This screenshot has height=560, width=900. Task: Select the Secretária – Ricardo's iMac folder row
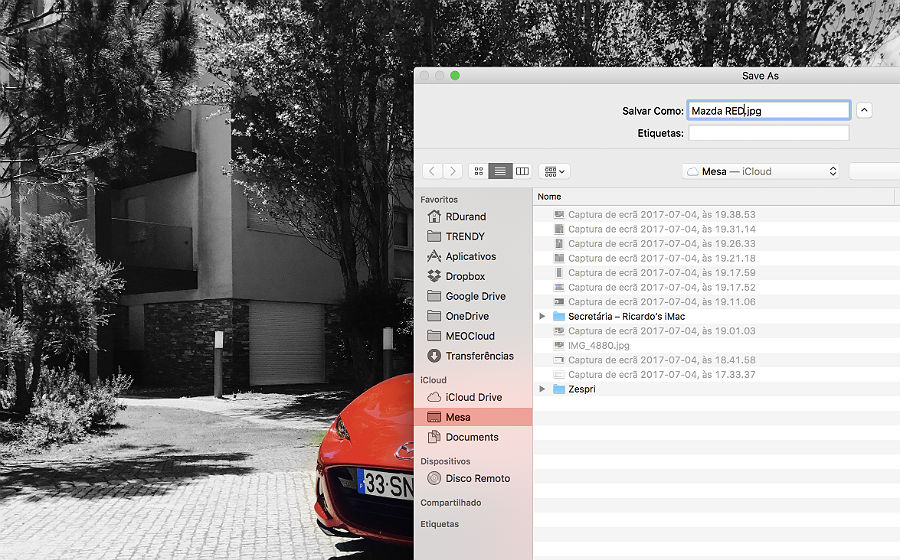(716, 316)
